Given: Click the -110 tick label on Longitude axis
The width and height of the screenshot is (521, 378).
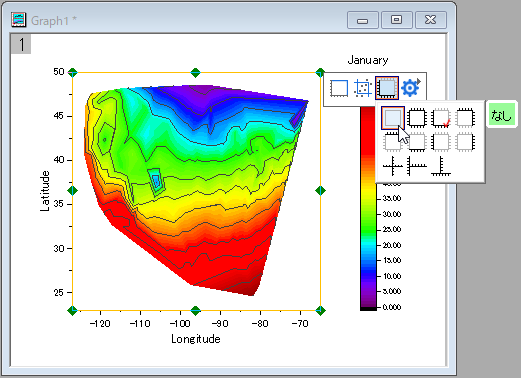Looking at the screenshot, I should click(140, 323).
